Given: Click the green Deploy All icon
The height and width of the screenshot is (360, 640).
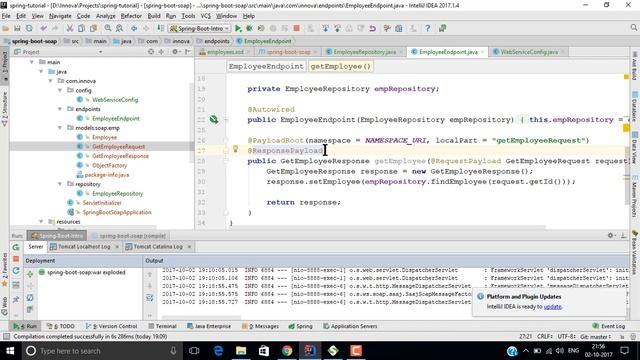Looking at the screenshot, I should pyautogui.click(x=30, y=274).
